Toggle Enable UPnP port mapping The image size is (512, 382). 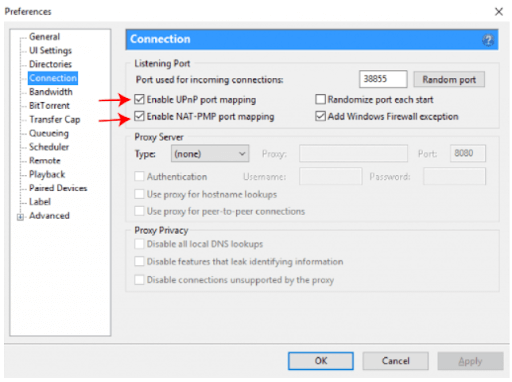coord(139,99)
